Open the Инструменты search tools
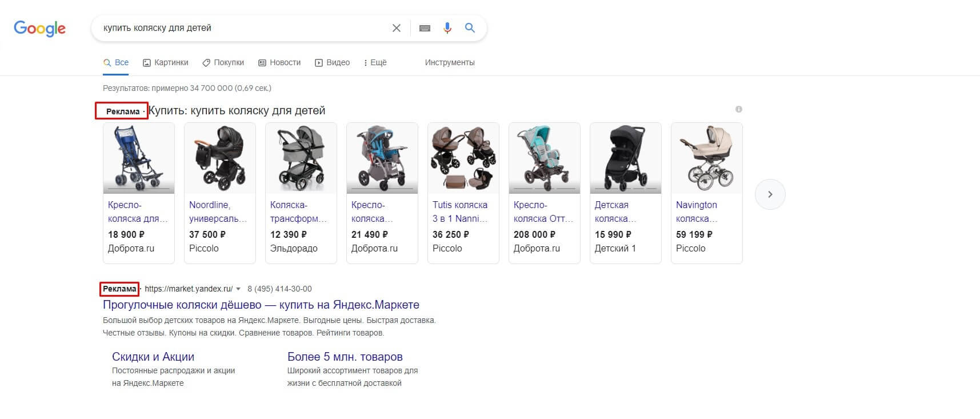This screenshot has height=419, width=980. (x=450, y=62)
